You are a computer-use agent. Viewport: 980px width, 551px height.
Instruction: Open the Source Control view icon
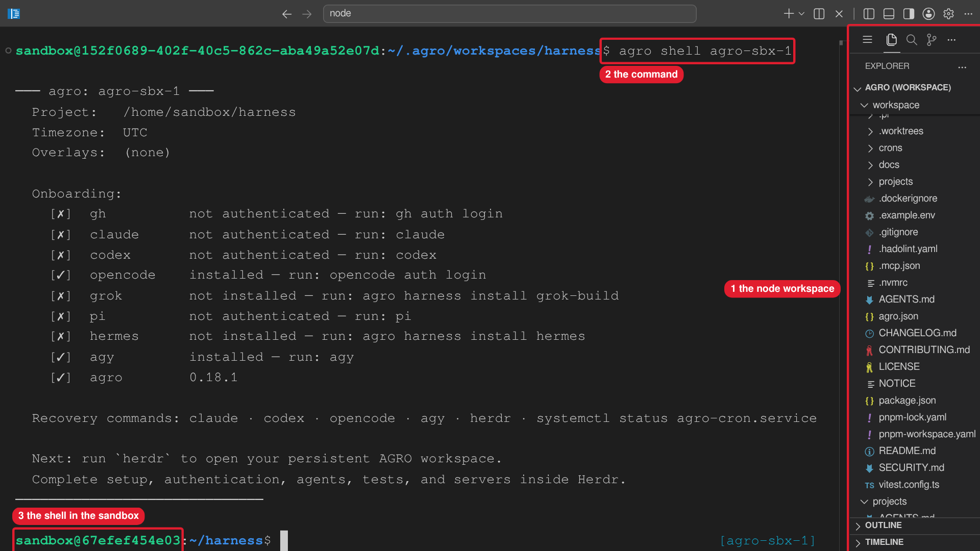point(932,39)
